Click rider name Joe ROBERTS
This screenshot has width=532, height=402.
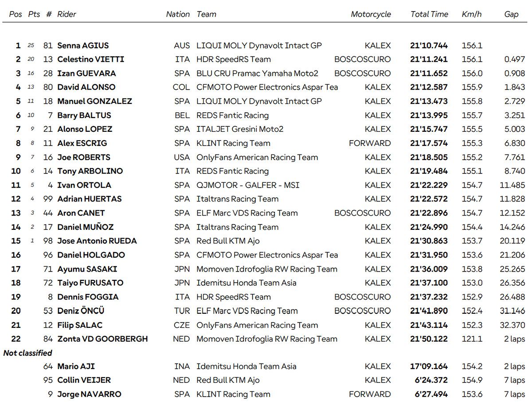(x=84, y=157)
